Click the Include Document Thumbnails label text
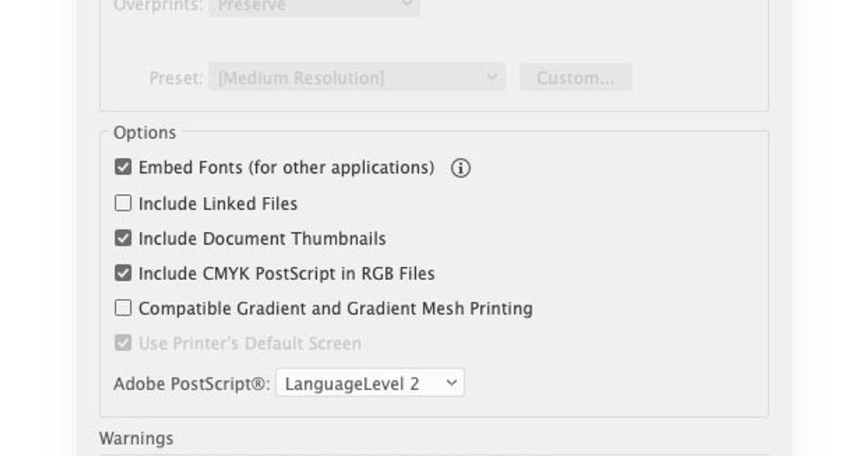The width and height of the screenshot is (868, 456). tap(263, 238)
